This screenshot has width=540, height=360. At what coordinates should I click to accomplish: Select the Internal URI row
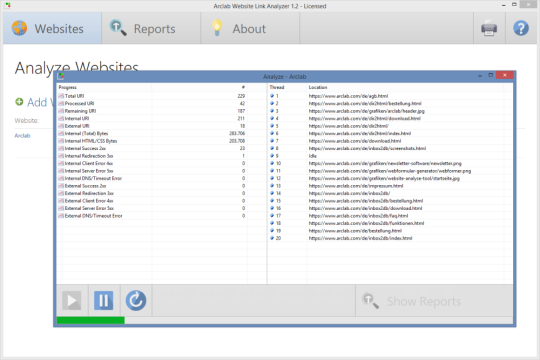tap(152, 119)
